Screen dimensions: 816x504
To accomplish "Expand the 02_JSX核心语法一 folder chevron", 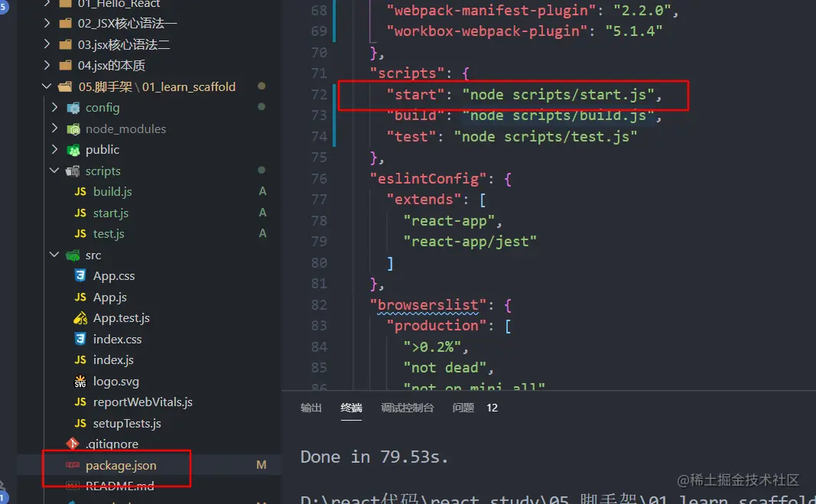I will pyautogui.click(x=47, y=23).
